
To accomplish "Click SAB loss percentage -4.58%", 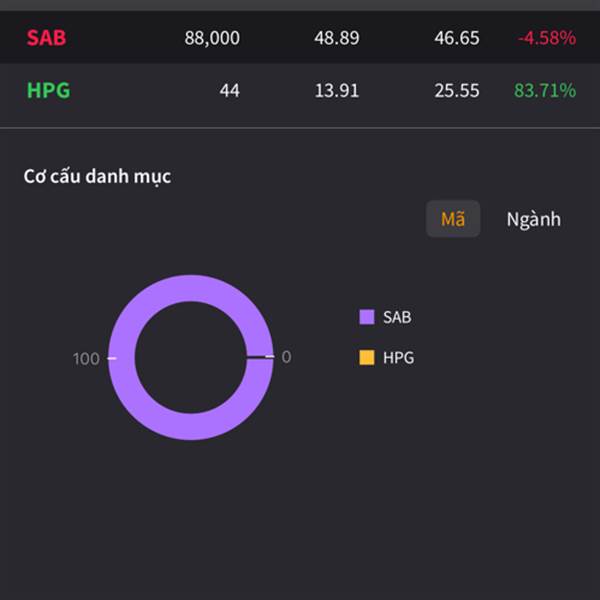I will click(x=546, y=38).
